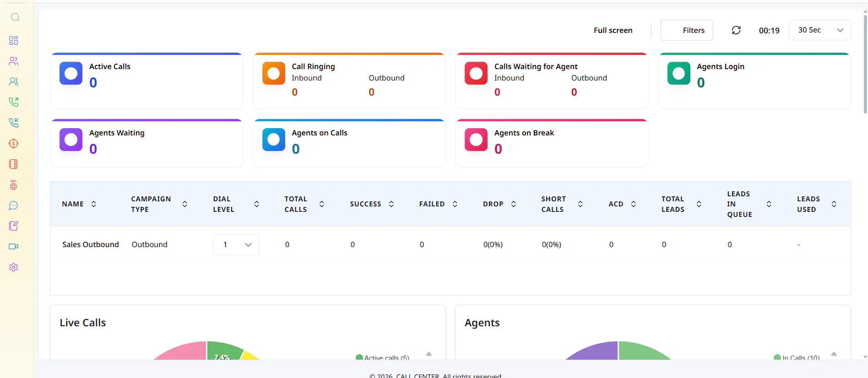
Task: Open the orange target person icon in sidebar
Action: point(14,144)
